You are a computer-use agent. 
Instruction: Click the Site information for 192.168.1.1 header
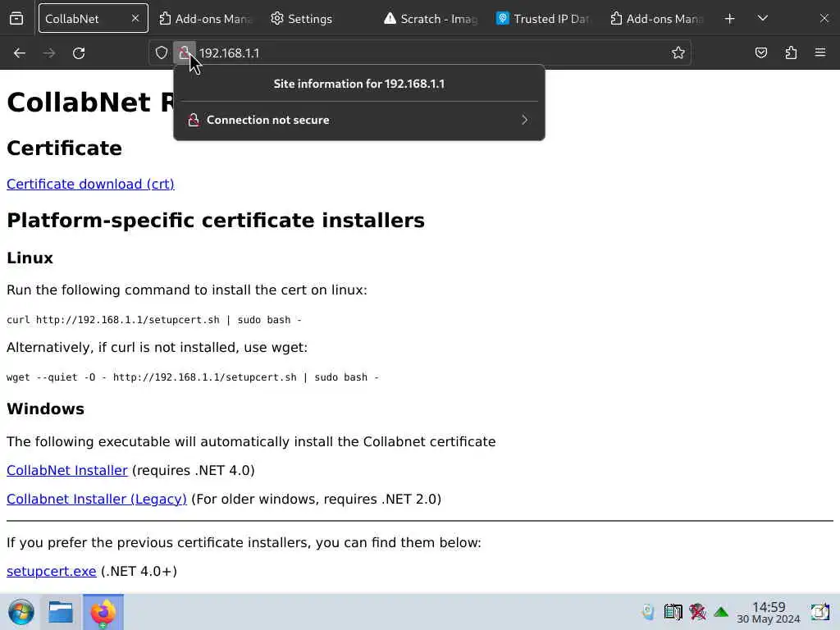tap(359, 84)
